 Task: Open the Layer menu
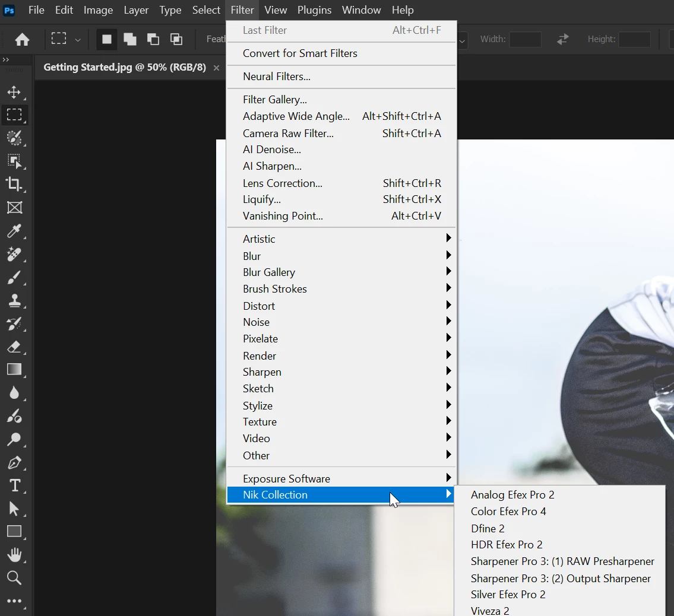(x=136, y=10)
